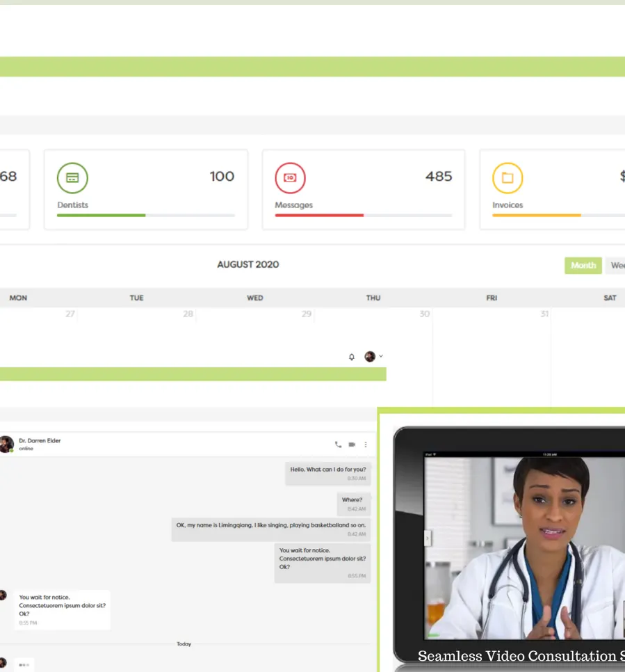Click the yellow Invoices folder icon

tap(508, 178)
